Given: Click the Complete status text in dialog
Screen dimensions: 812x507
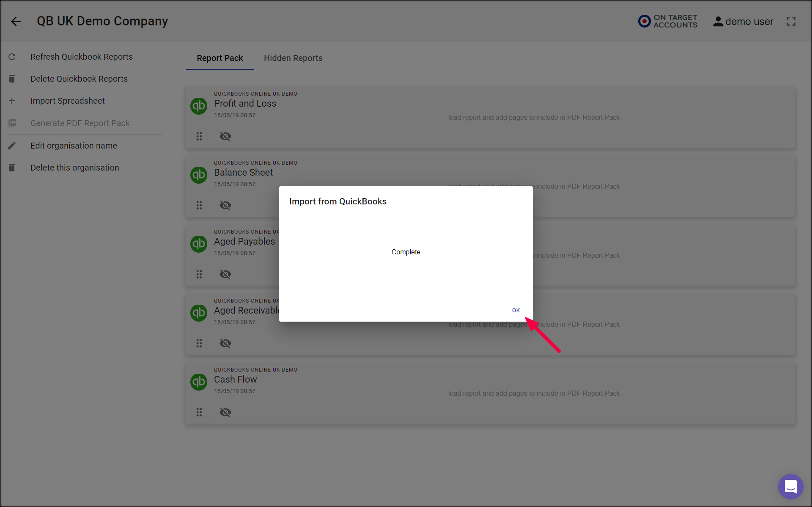Looking at the screenshot, I should [x=406, y=252].
